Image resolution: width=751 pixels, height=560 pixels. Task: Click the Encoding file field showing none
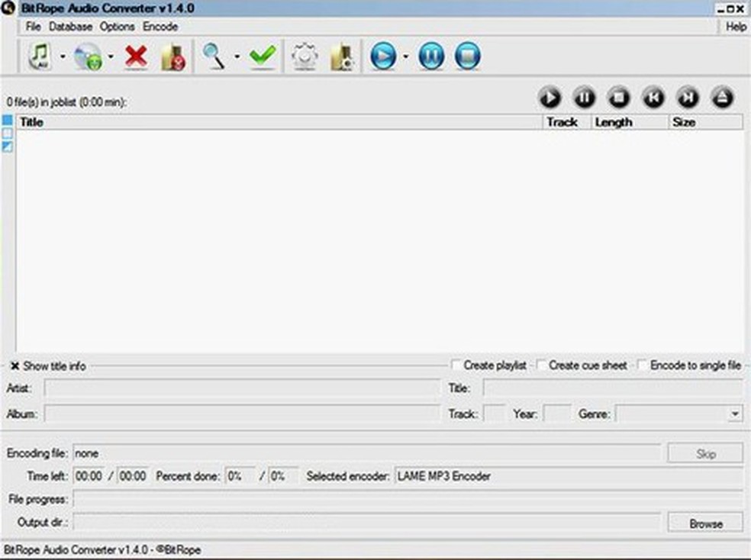click(x=367, y=452)
